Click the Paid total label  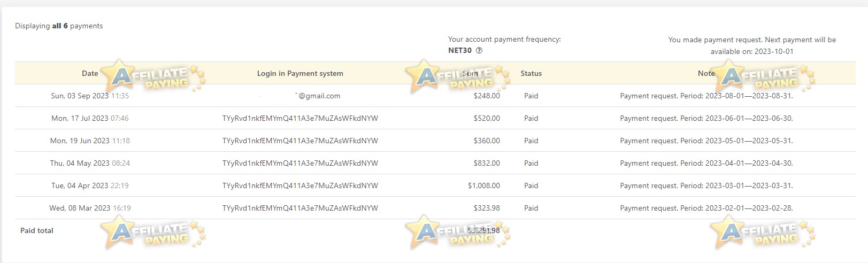click(37, 230)
